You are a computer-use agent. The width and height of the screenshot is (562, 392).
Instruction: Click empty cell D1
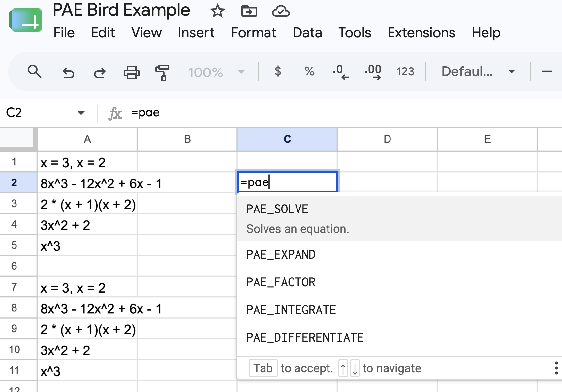pos(387,162)
